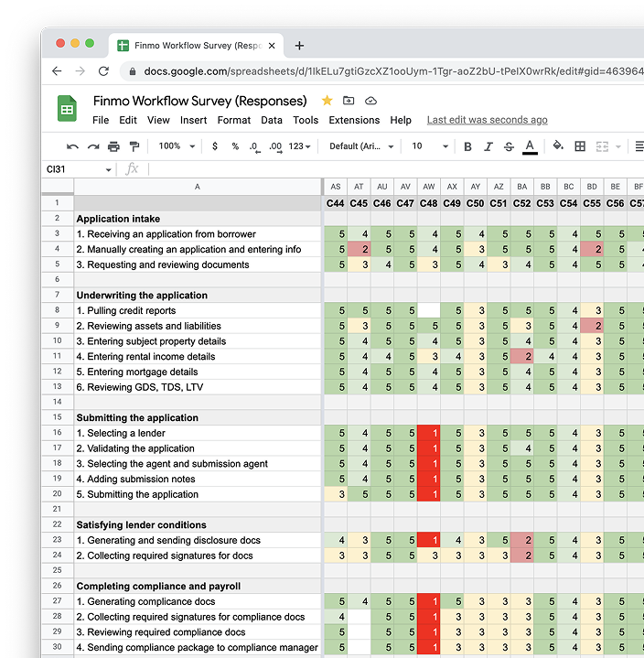Click the Redo icon in toolbar
The image size is (644, 658).
93,146
